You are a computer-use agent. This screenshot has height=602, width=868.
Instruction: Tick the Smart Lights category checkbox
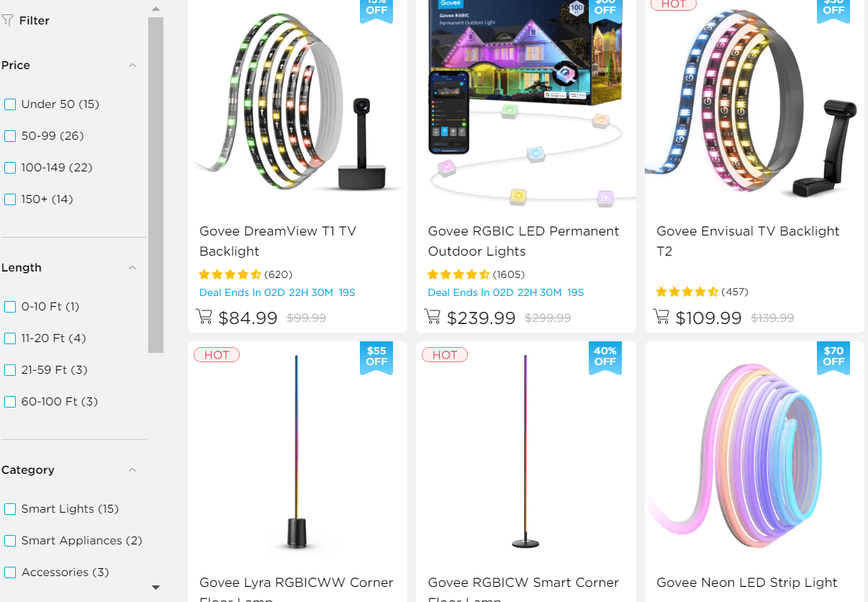click(10, 509)
